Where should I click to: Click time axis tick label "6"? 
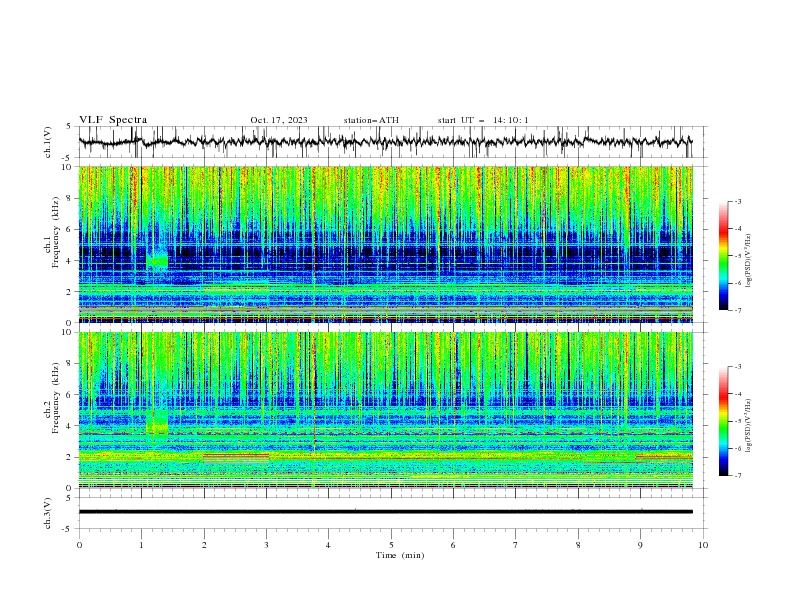click(x=453, y=545)
